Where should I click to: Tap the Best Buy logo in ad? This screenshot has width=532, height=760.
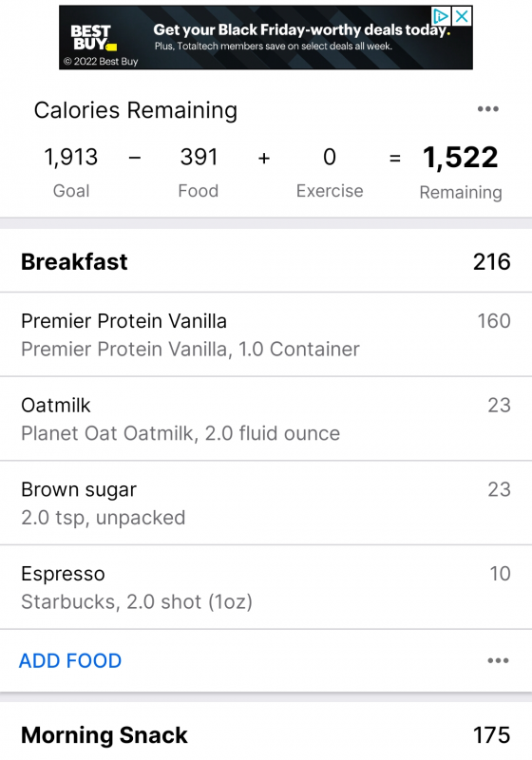93,38
